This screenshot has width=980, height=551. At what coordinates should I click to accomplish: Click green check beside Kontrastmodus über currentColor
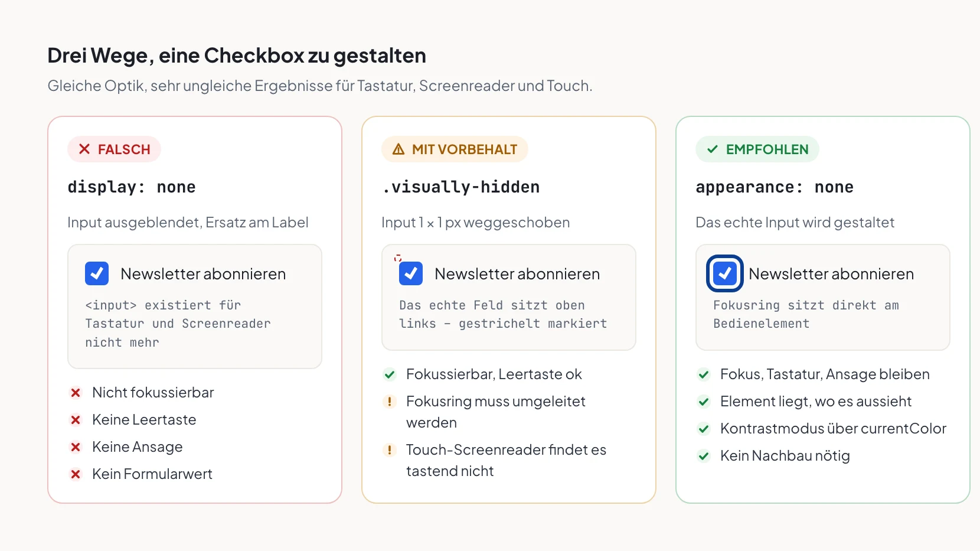pos(704,429)
